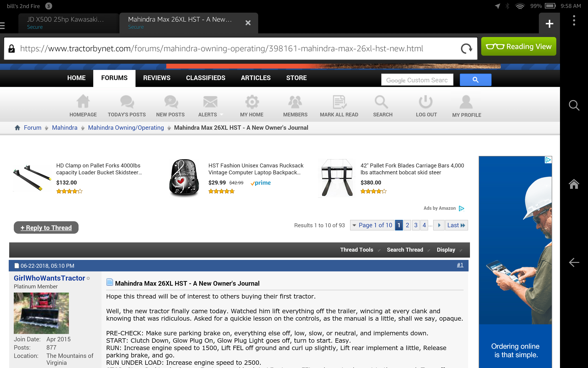
Task: Open the browser hamburger menu
Action: pos(3,25)
